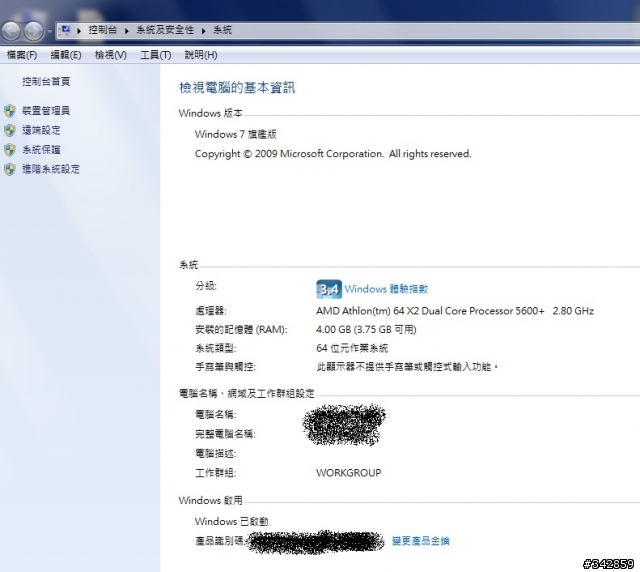Click the pen and touch availability text
Viewport: 640px width, 572px height.
407,367
